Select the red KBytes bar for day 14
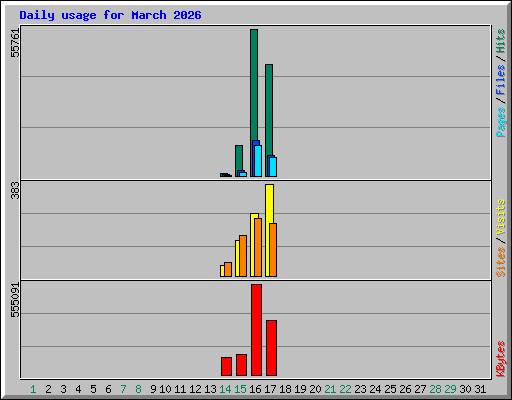 point(226,367)
